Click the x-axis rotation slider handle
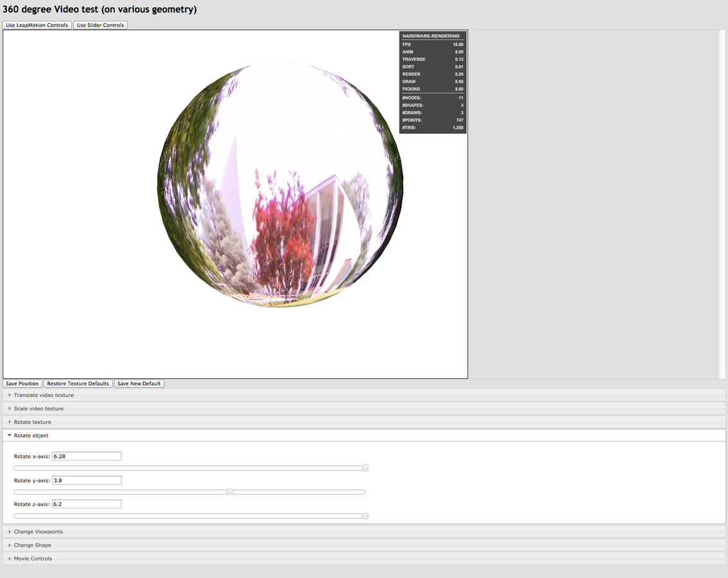The image size is (728, 578). (365, 468)
